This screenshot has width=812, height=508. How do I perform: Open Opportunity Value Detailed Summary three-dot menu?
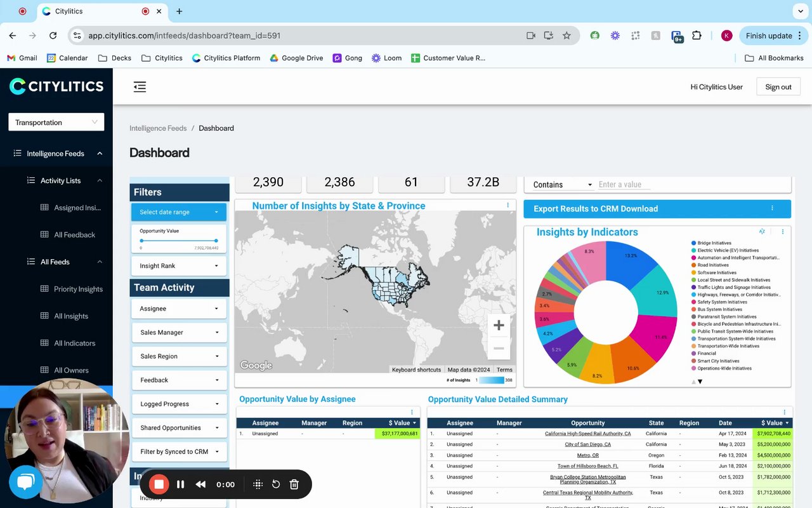[x=784, y=412]
